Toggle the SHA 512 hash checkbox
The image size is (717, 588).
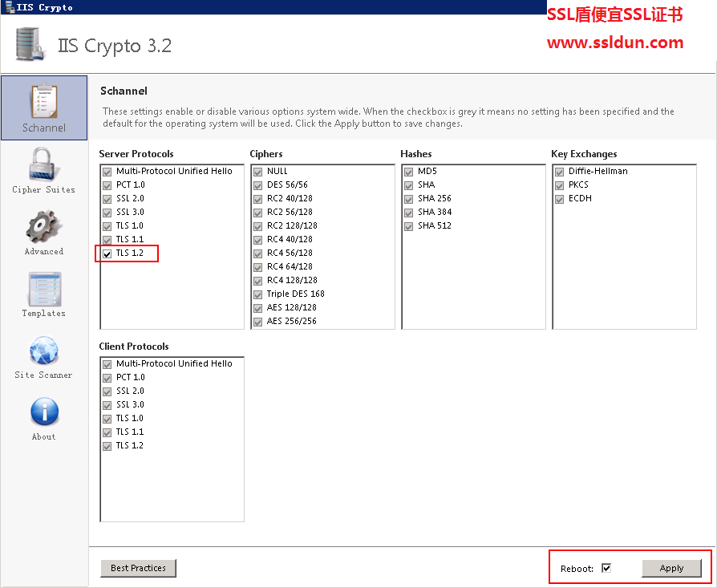click(x=409, y=226)
